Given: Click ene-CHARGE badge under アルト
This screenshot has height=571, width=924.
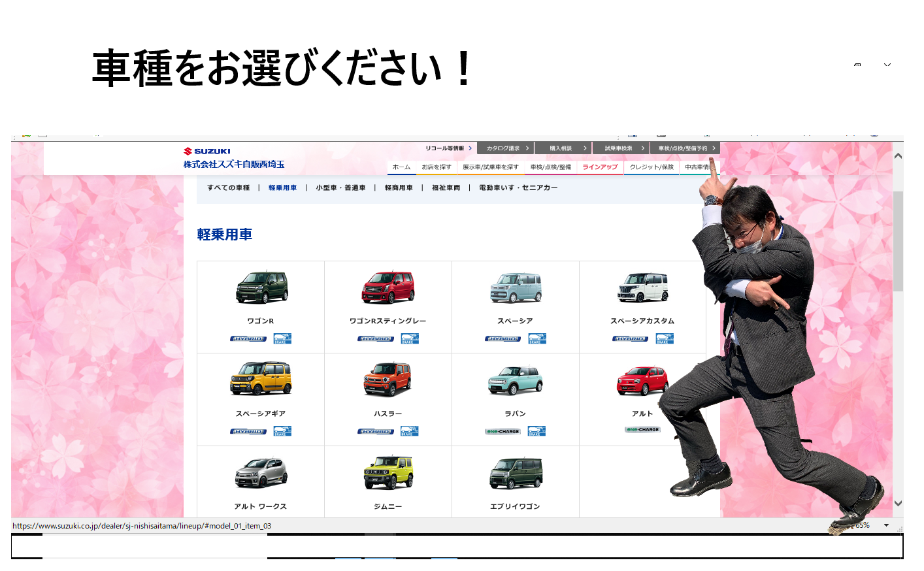Looking at the screenshot, I should tap(643, 430).
